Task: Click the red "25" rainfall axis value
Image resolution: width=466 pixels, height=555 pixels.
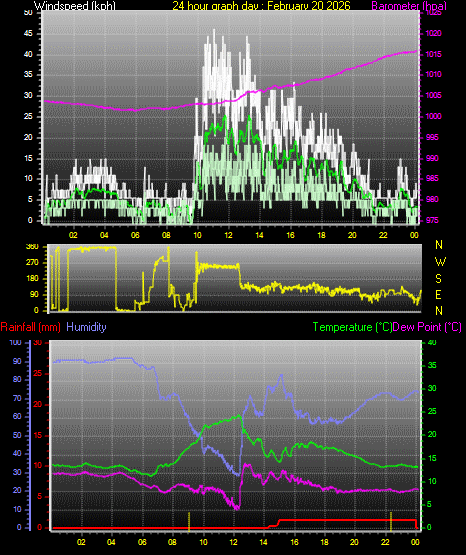Action: click(38, 374)
